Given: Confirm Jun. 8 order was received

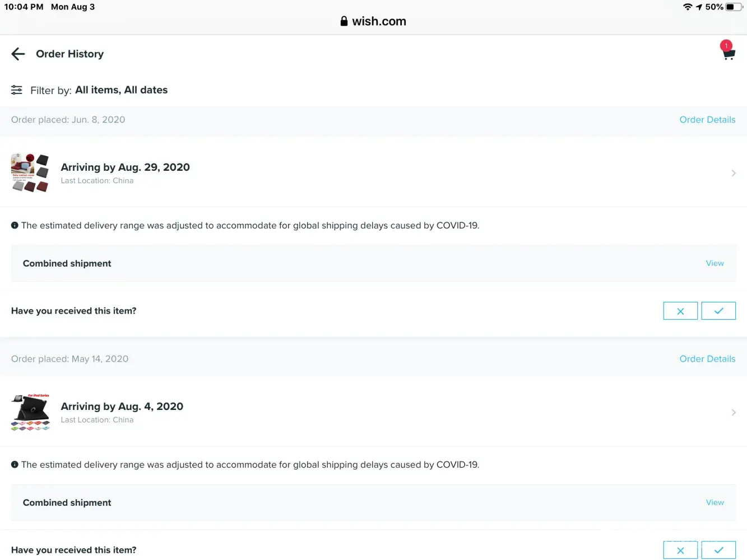Looking at the screenshot, I should click(718, 311).
